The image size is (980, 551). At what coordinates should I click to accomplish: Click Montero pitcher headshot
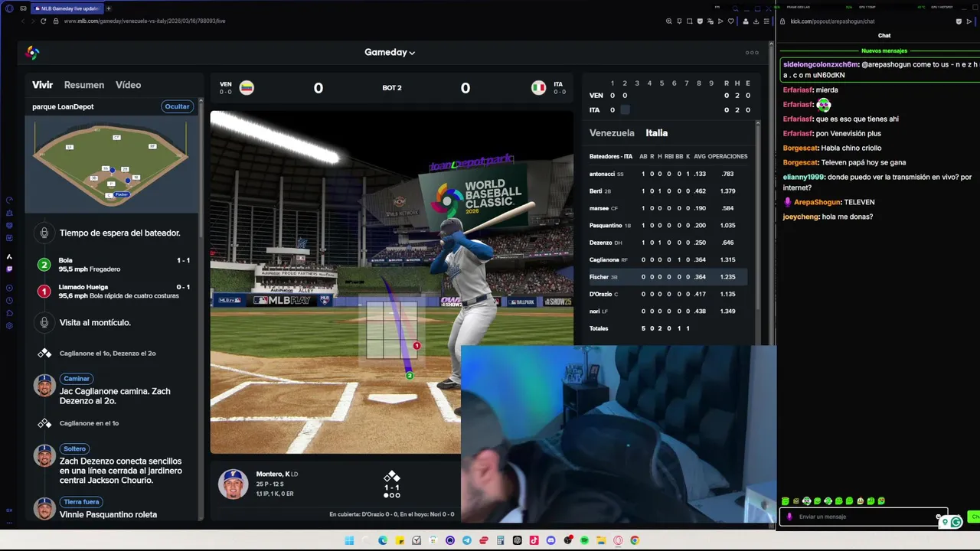(x=233, y=484)
